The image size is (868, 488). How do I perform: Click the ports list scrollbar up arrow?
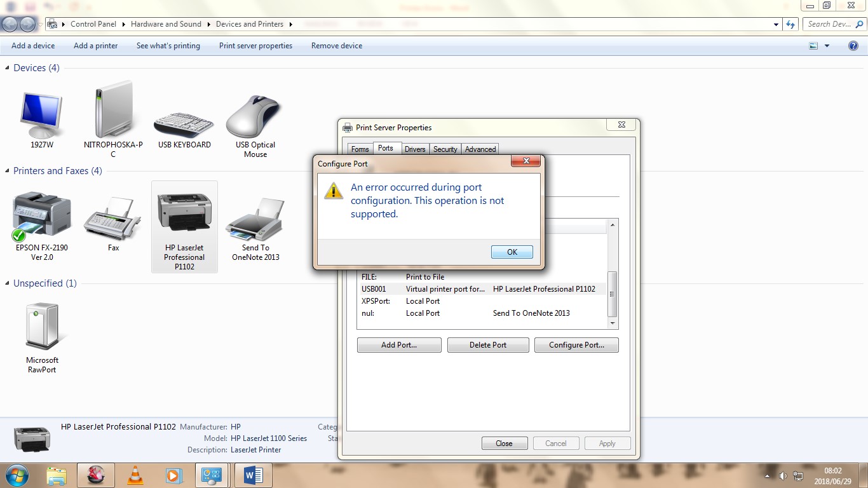coord(613,224)
